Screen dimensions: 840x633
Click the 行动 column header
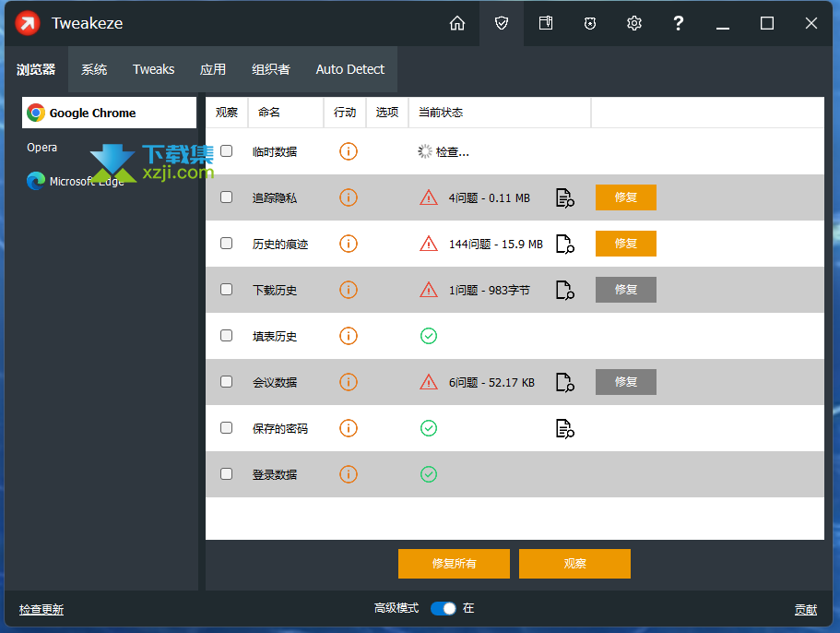pyautogui.click(x=345, y=112)
